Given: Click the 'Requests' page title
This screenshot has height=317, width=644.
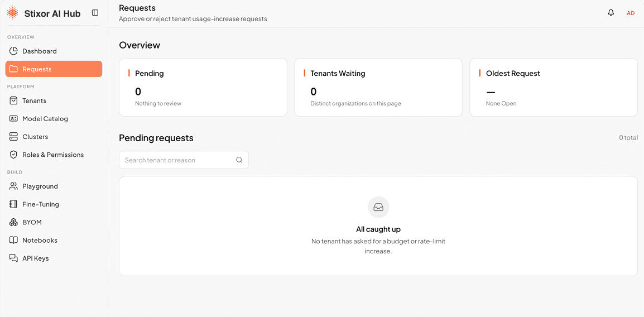Looking at the screenshot, I should pyautogui.click(x=137, y=8).
